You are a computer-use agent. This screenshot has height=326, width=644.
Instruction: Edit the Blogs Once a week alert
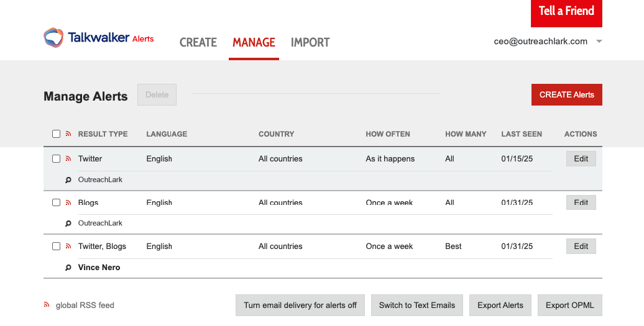581,202
